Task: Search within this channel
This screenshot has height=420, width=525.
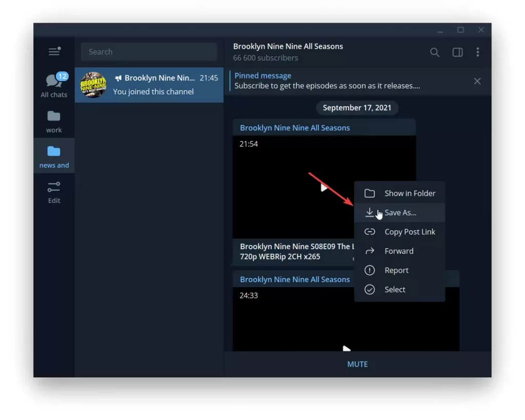Action: (435, 52)
